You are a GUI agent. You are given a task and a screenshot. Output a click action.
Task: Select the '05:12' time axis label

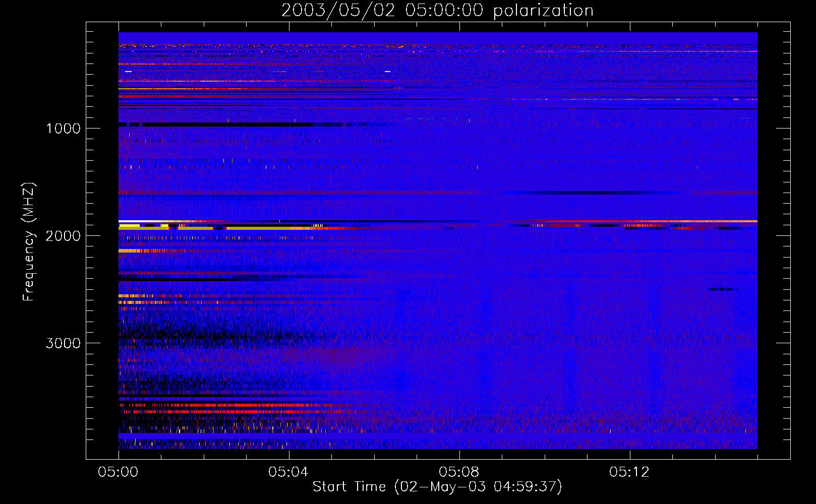[x=629, y=472]
